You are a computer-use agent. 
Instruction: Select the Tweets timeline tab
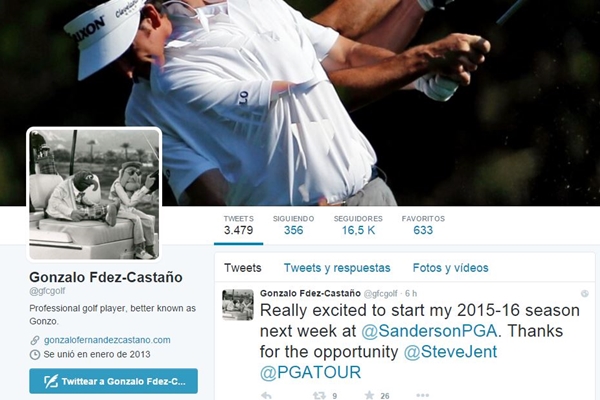coord(243,268)
